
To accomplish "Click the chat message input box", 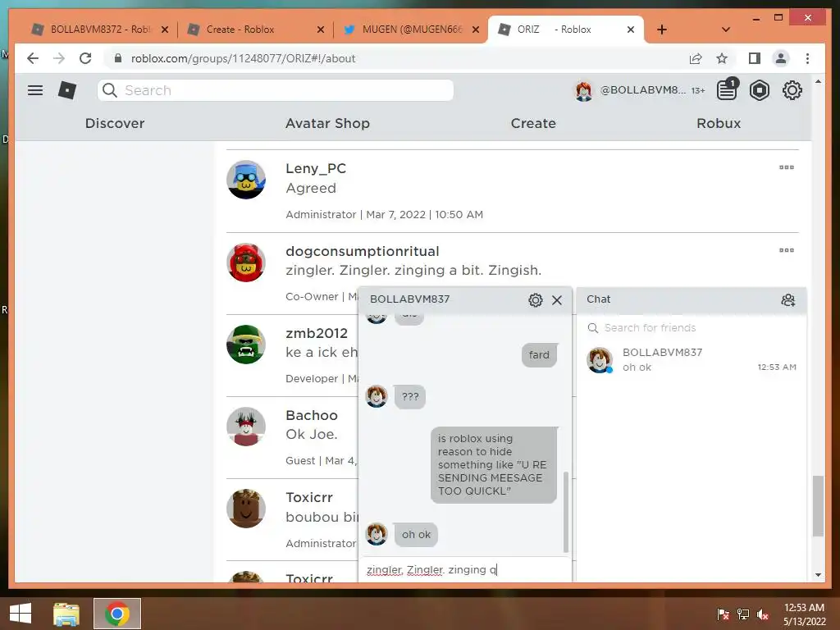I will point(464,569).
